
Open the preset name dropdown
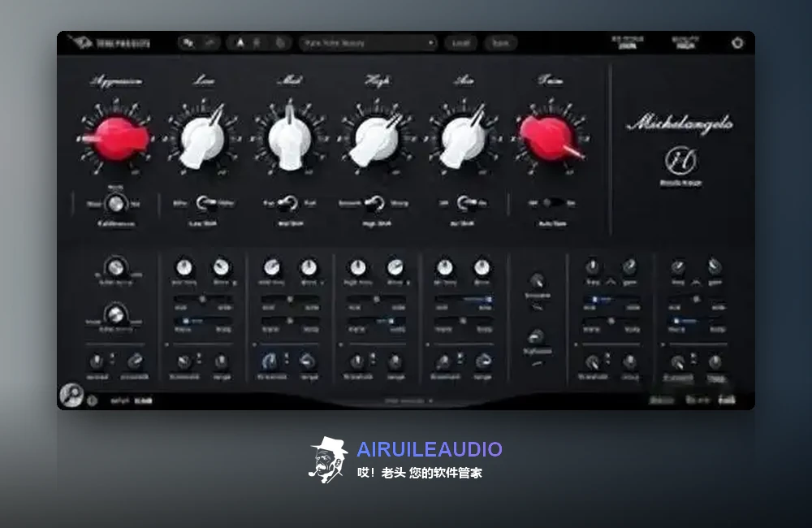(x=368, y=43)
